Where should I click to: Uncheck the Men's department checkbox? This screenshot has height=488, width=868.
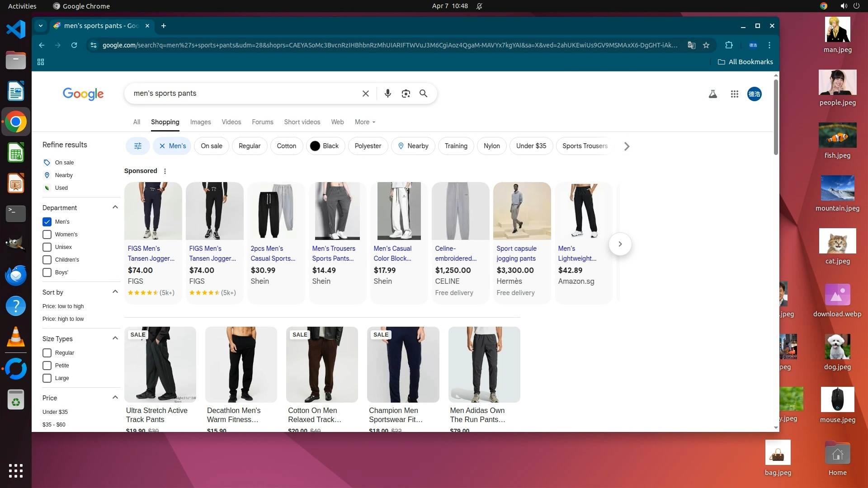click(x=47, y=222)
